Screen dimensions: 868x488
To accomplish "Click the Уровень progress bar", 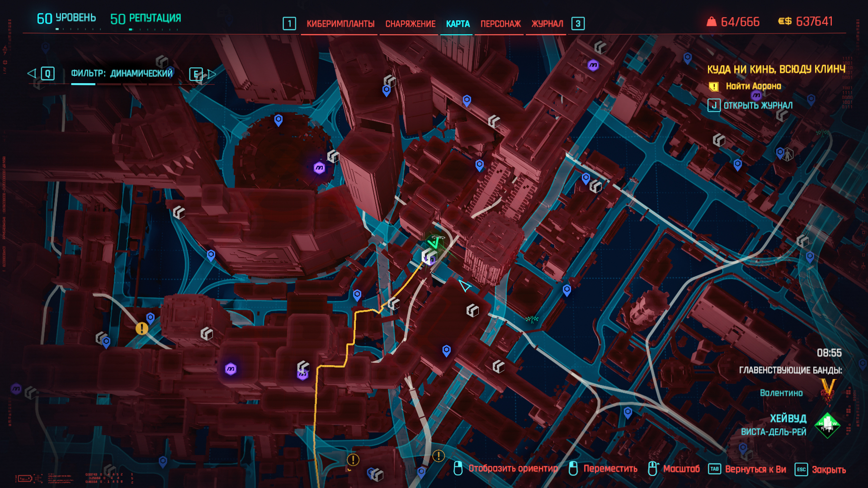I will [78, 29].
